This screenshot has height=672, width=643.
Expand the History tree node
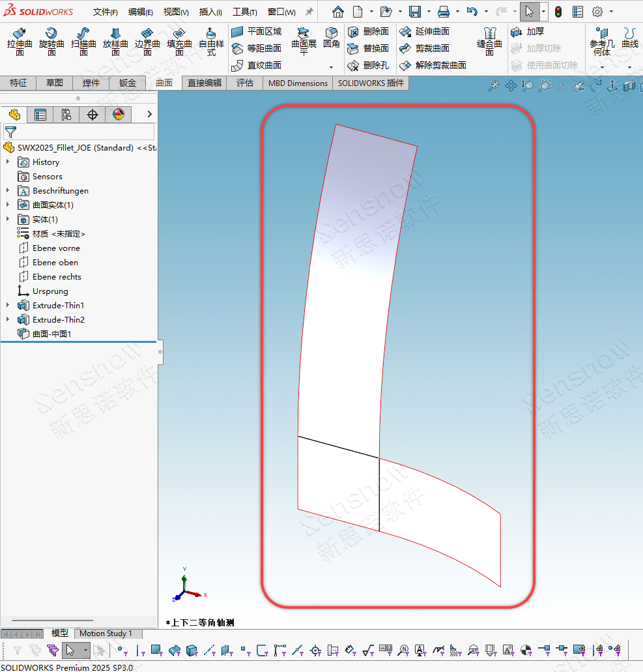click(8, 162)
